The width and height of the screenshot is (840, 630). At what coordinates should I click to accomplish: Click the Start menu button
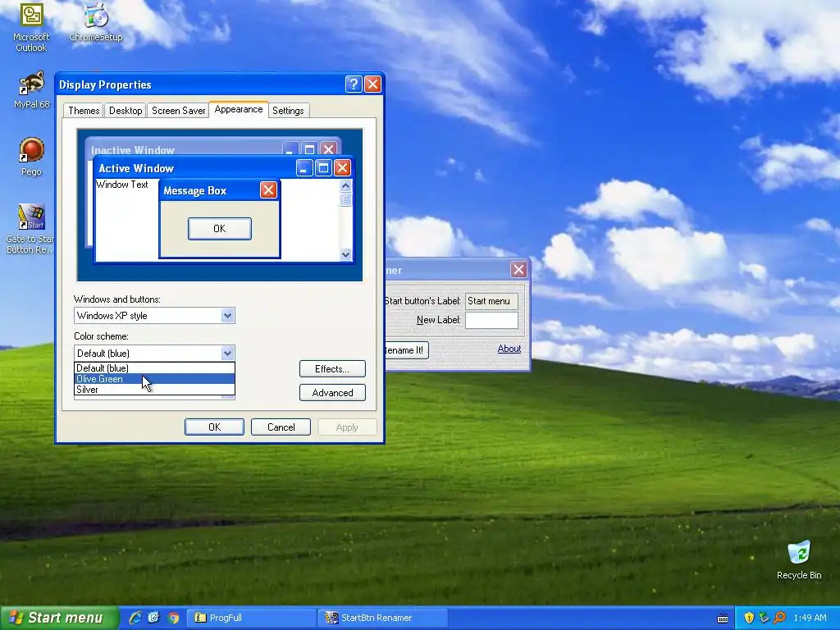coord(58,618)
